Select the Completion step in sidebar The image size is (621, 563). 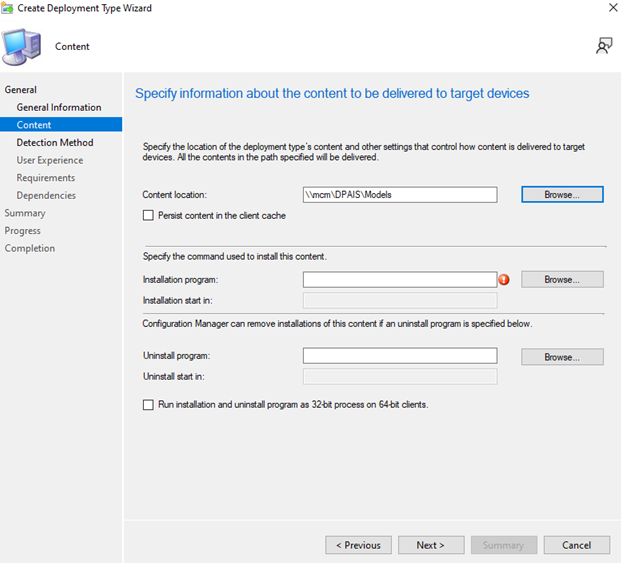pos(30,248)
